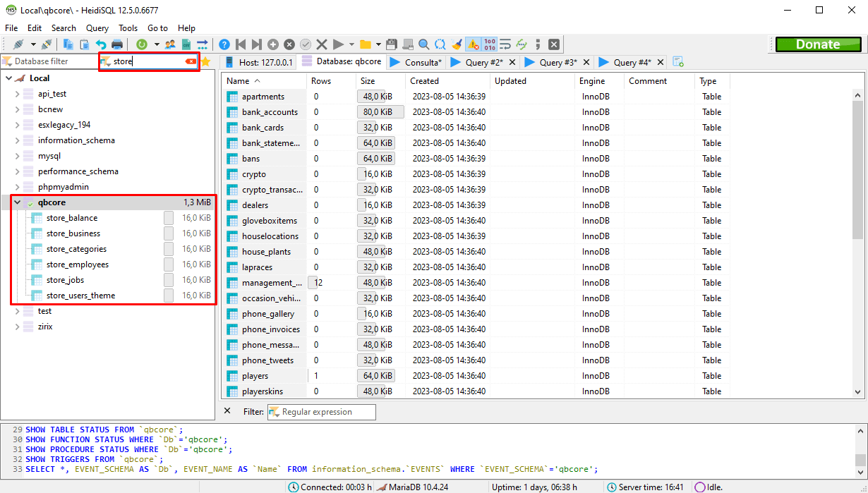Viewport: 868px width, 493px height.
Task: Click the Database filter input field
Action: pyautogui.click(x=49, y=61)
